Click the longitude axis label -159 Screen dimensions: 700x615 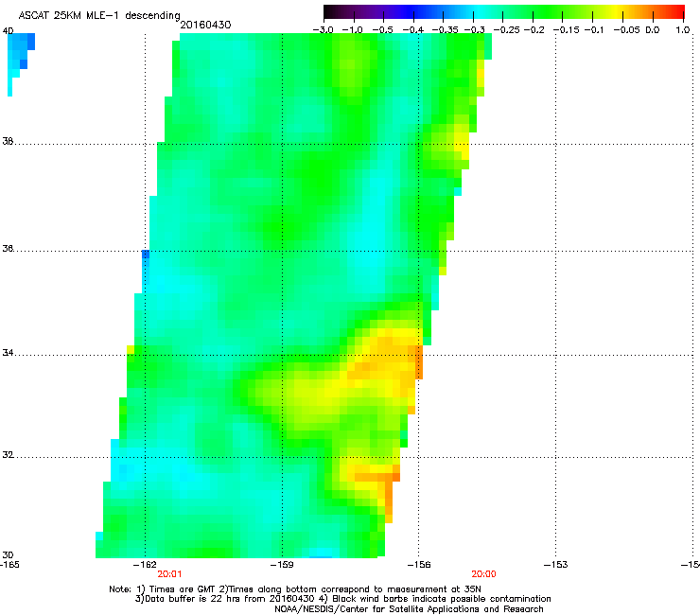click(282, 565)
